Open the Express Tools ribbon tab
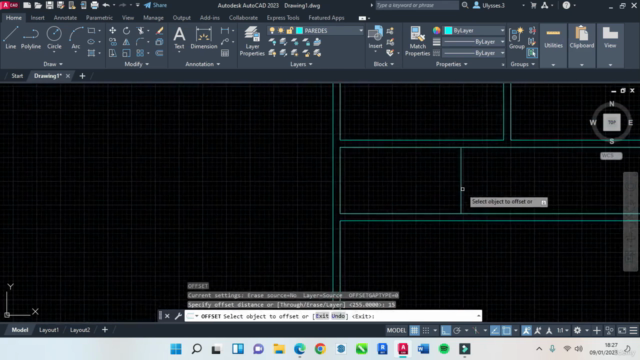 (283, 18)
